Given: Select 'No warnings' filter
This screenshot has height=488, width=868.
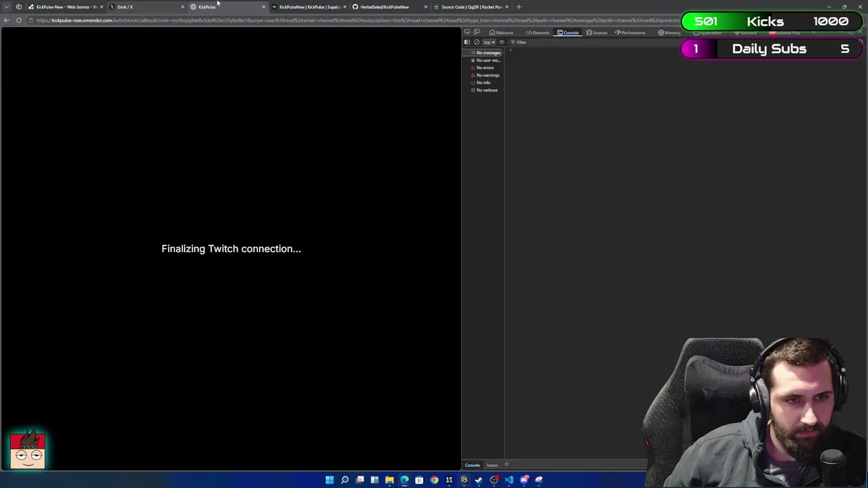Looking at the screenshot, I should coord(484,75).
